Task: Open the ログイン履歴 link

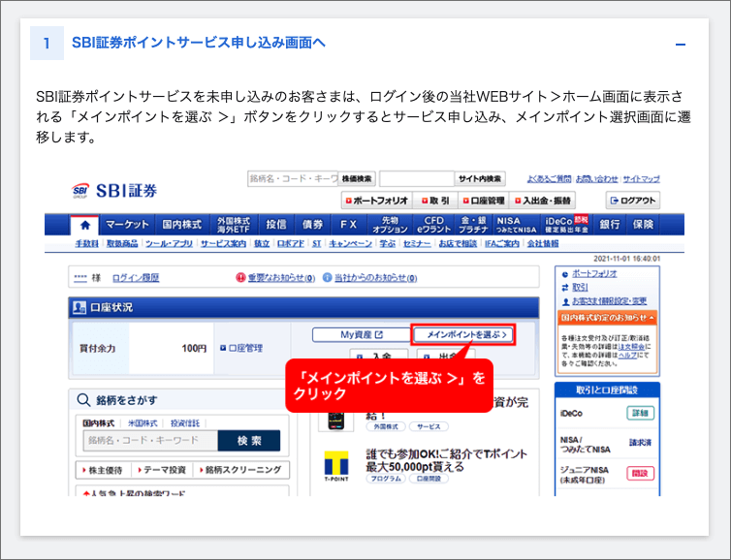Action: [136, 278]
